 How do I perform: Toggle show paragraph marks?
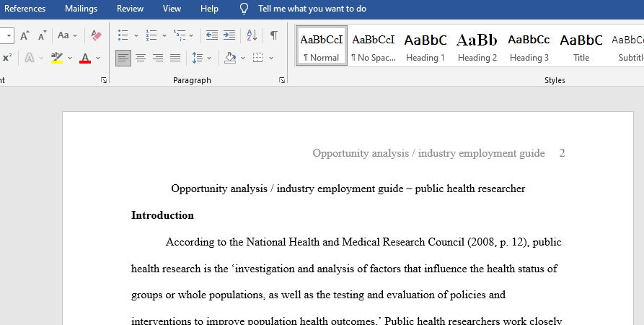[273, 35]
